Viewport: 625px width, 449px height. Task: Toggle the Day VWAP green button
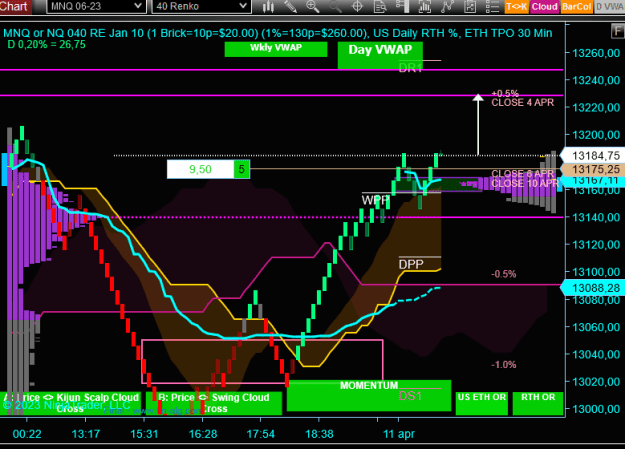[380, 54]
